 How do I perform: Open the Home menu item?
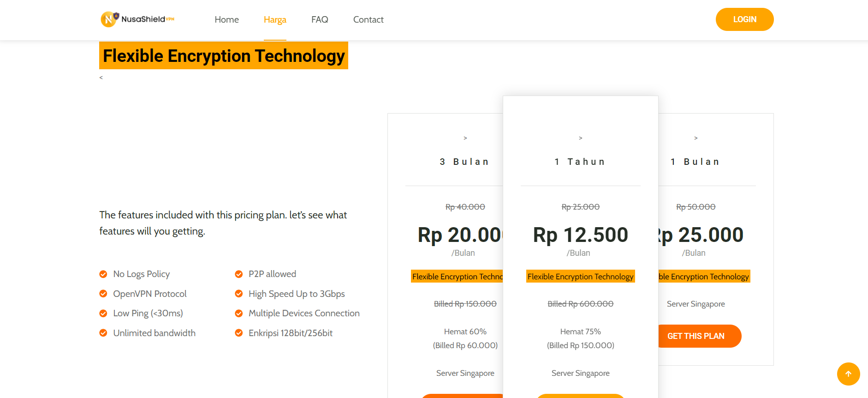tap(226, 19)
